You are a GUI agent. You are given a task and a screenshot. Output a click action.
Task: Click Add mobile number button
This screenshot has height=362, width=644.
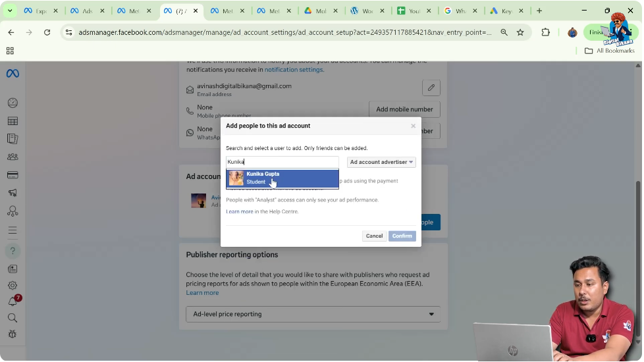(404, 109)
